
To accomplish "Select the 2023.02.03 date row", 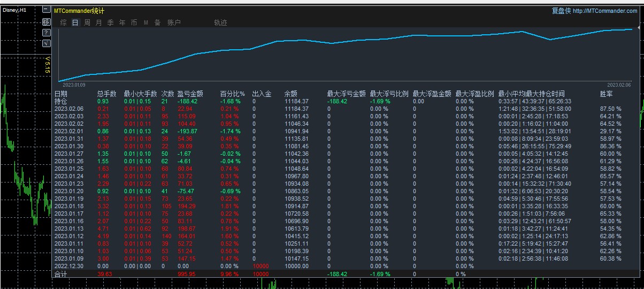I will click(x=69, y=116).
